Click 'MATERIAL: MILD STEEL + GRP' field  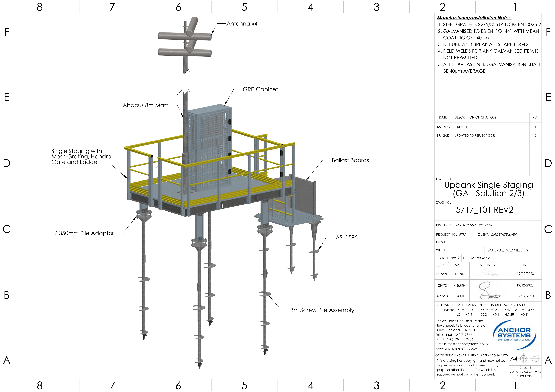pyautogui.click(x=510, y=250)
